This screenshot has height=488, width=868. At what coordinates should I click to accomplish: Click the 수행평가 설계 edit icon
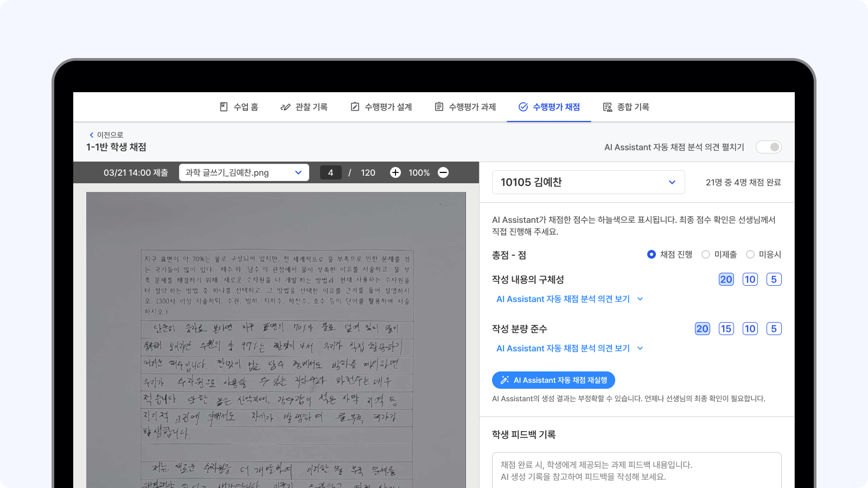pyautogui.click(x=355, y=107)
